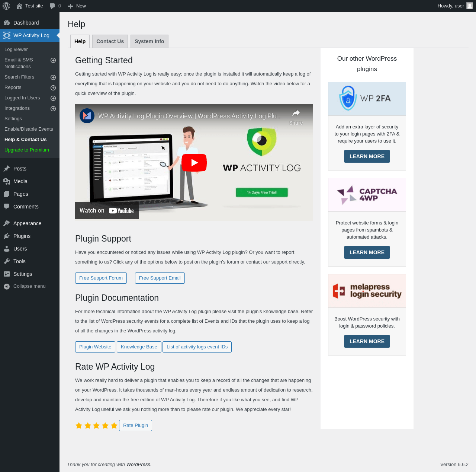Click the Dashboard gauge icon
Viewport: 476px width, 472px height.
pyautogui.click(x=7, y=23)
